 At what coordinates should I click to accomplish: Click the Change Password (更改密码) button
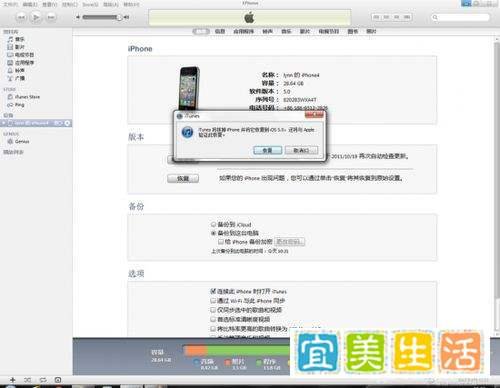point(289,241)
